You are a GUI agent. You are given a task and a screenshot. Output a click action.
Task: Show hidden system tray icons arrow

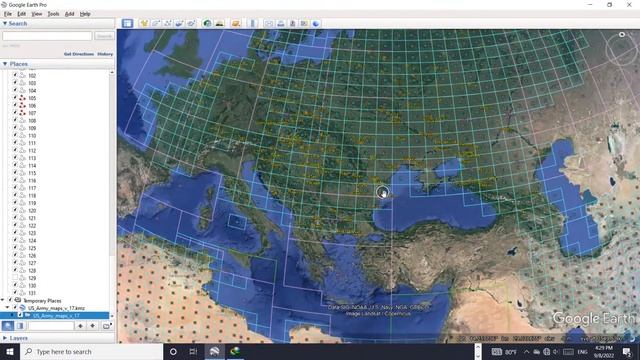point(527,351)
